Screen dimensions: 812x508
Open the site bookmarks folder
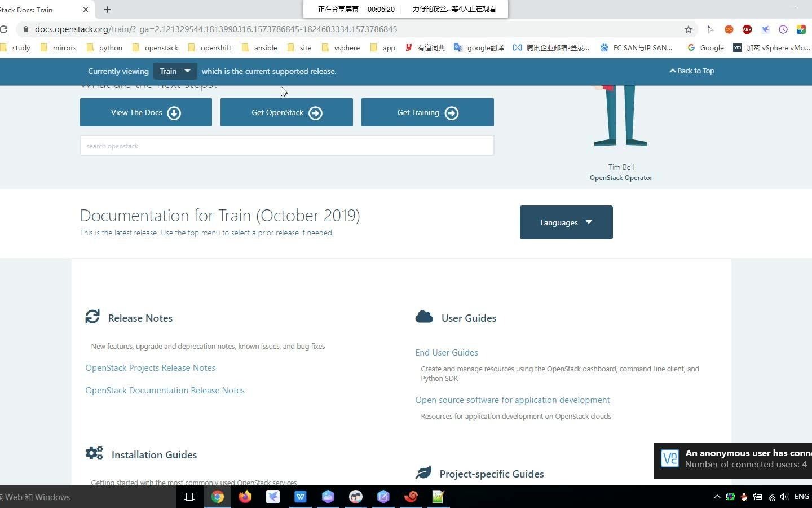[x=299, y=48]
